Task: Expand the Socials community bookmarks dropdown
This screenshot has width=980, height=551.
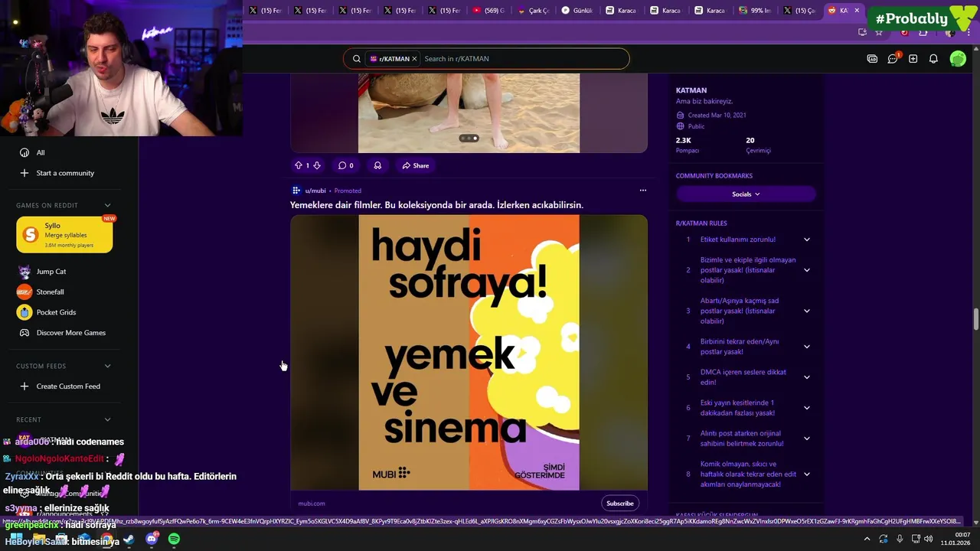Action: click(x=746, y=194)
